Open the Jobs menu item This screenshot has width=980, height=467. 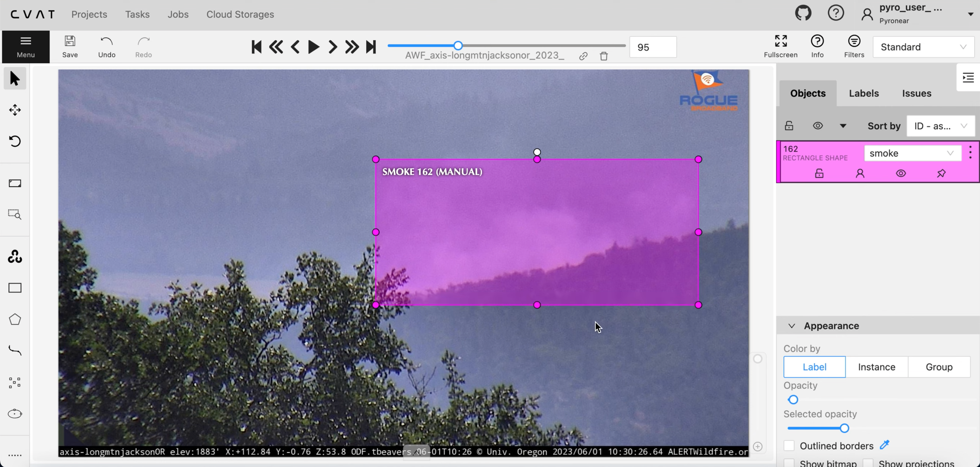point(178,14)
